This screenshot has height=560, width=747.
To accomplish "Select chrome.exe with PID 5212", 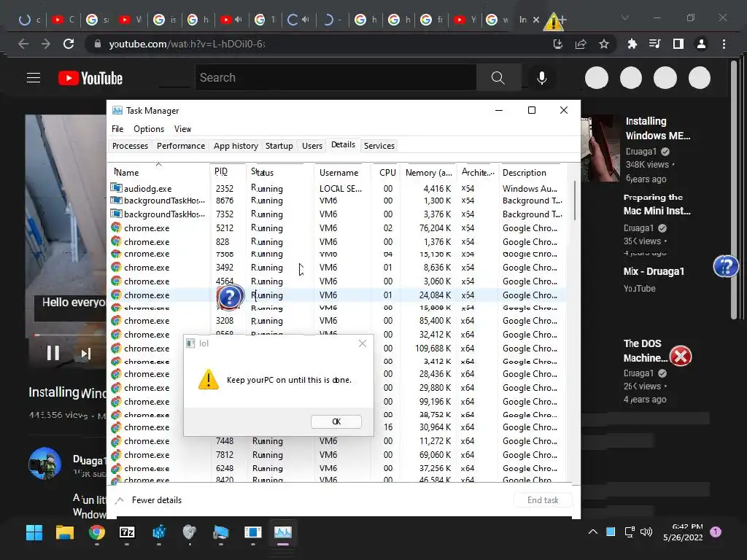I will coord(338,228).
